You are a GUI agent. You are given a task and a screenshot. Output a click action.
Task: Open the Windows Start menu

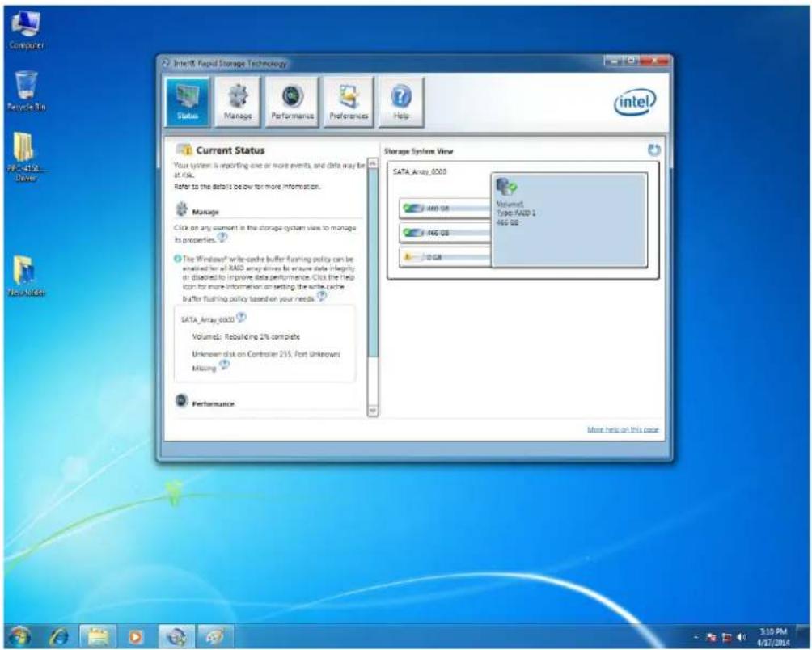(19, 636)
